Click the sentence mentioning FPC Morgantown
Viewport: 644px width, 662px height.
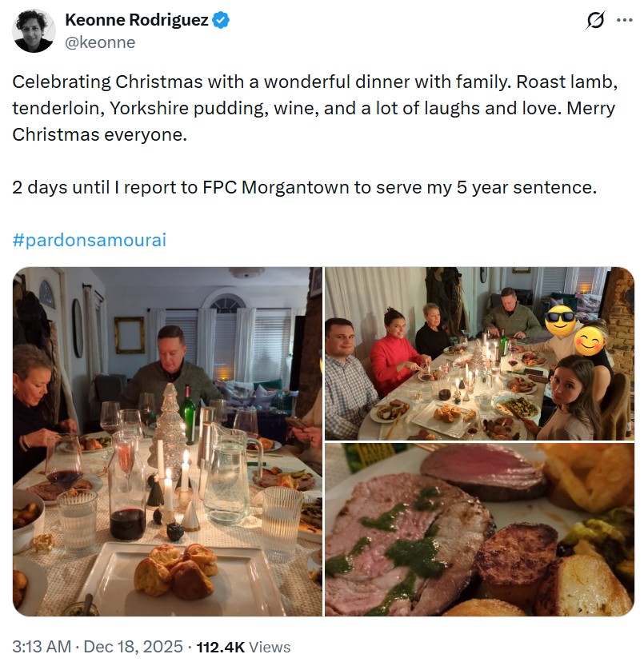[305, 189]
